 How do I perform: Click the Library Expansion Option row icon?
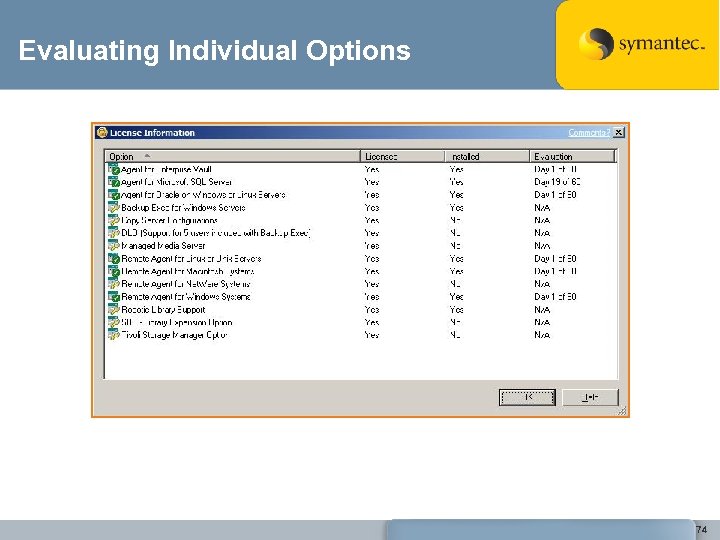pos(114,322)
